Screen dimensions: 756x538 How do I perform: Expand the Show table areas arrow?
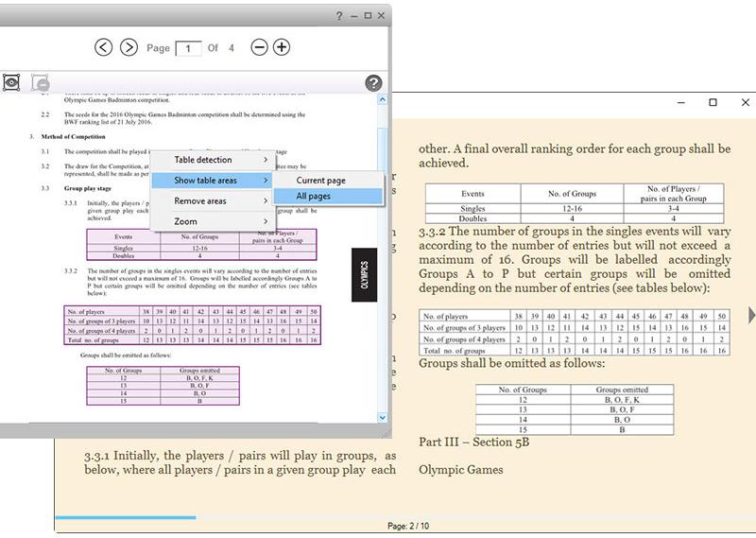pos(266,181)
